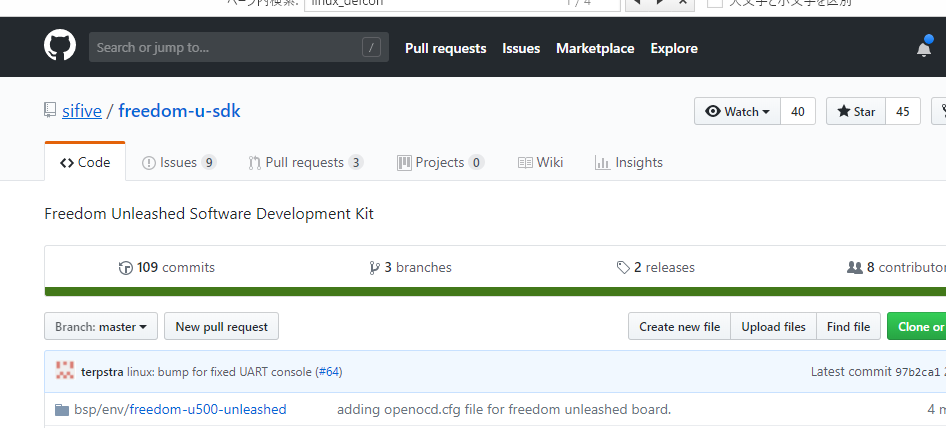Open the 109 commits link
946x428 pixels.
click(x=167, y=267)
